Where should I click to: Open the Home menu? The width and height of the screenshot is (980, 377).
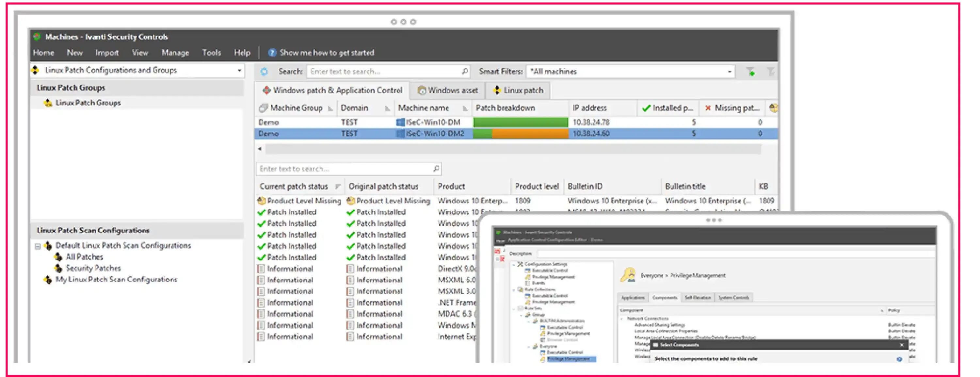coord(43,53)
